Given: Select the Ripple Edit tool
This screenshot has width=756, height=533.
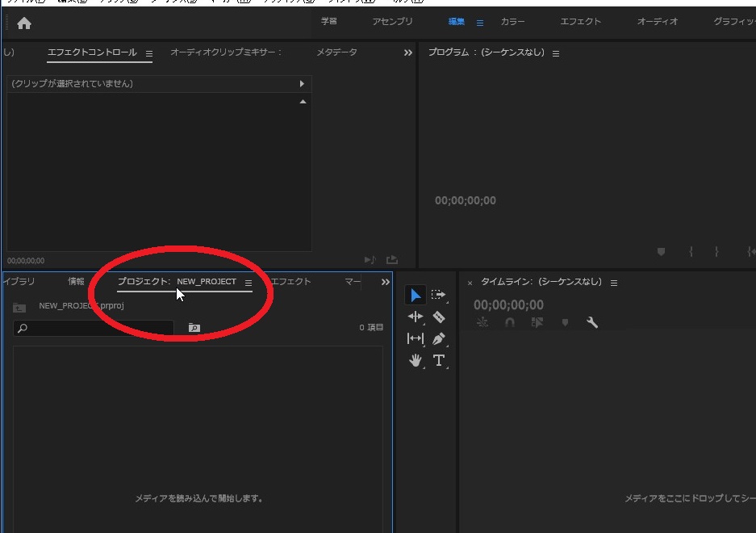Looking at the screenshot, I should pos(416,317).
